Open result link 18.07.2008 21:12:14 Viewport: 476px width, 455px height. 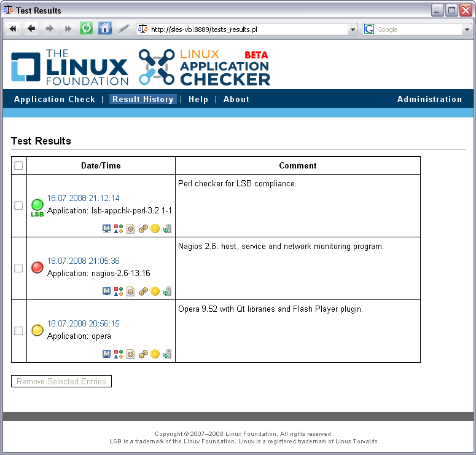coord(83,198)
